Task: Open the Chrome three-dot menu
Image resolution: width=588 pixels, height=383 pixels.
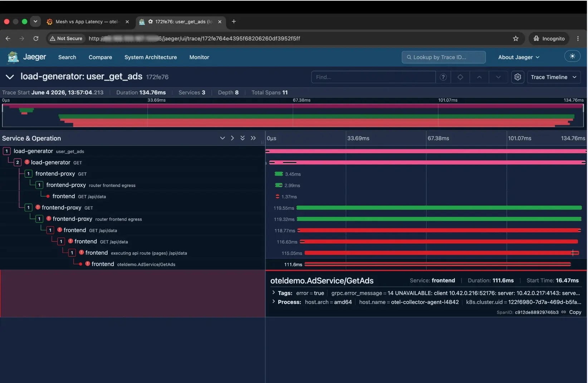Action: pyautogui.click(x=578, y=39)
